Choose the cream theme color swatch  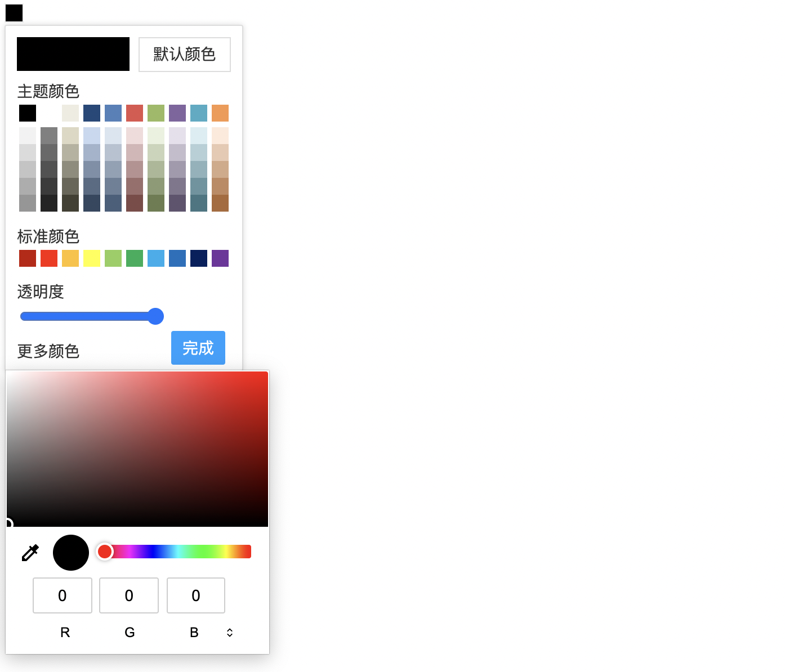[70, 113]
